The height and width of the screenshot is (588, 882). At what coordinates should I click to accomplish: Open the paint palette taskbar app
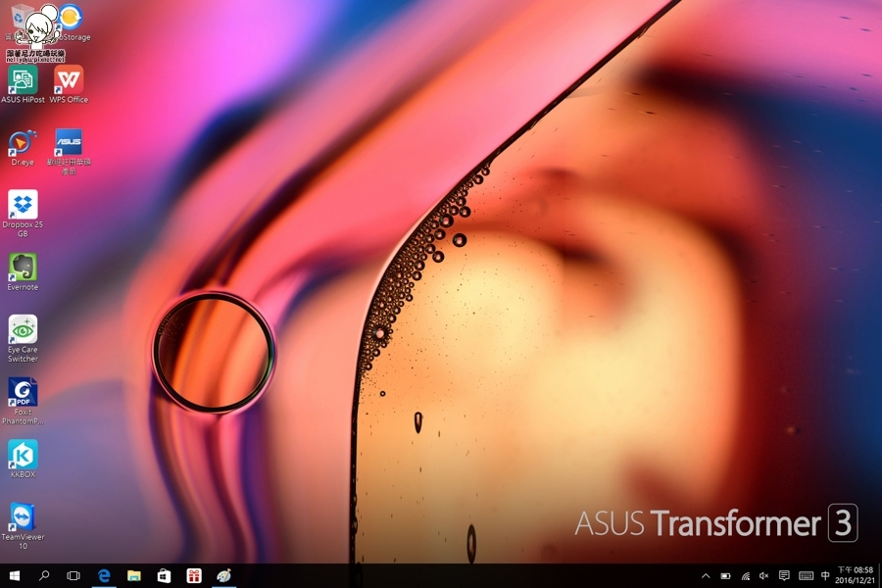click(x=223, y=575)
